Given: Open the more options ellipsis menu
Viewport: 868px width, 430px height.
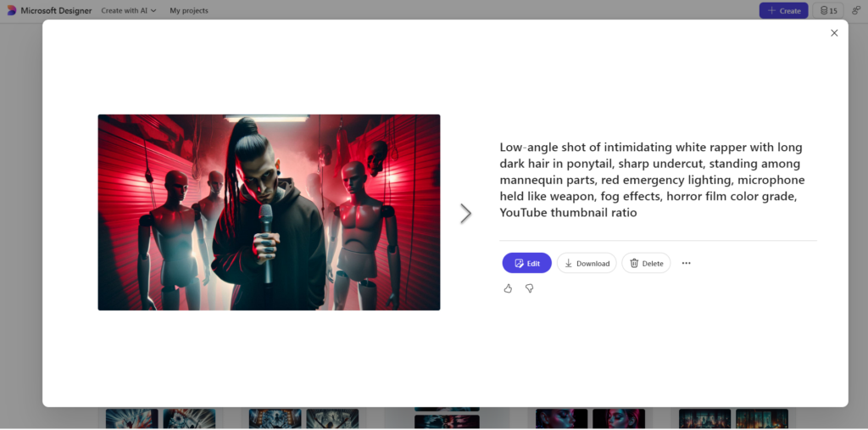Looking at the screenshot, I should [x=687, y=263].
